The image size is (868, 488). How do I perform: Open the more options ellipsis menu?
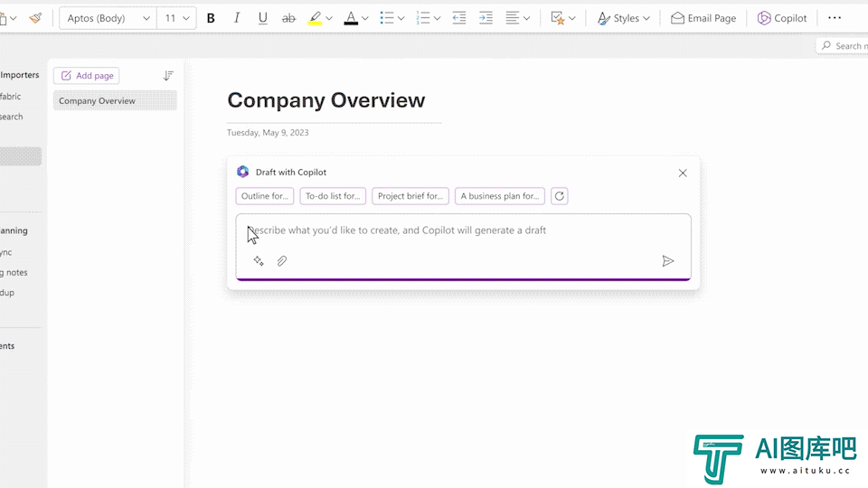(835, 18)
